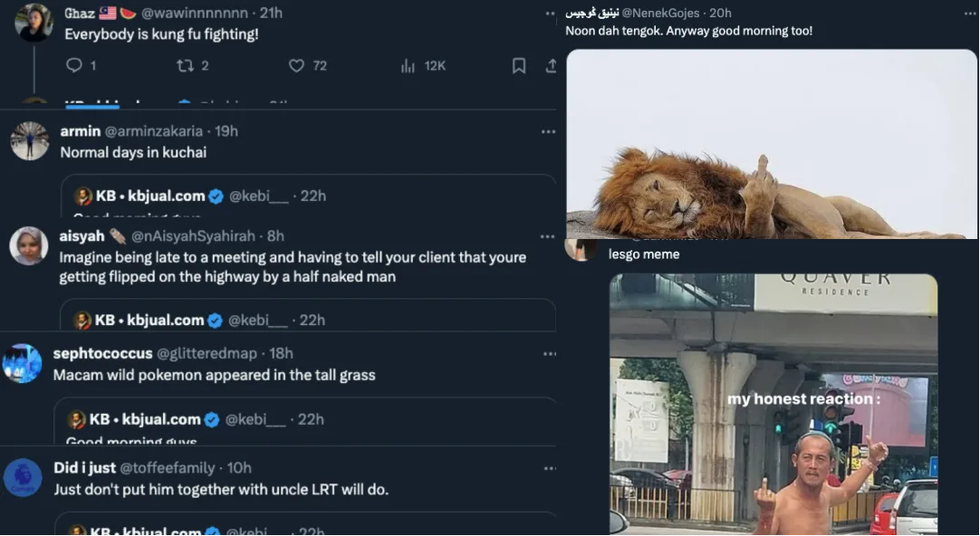This screenshot has height=536, width=980.
Task: Open more options on Did i just tweet
Action: click(548, 468)
